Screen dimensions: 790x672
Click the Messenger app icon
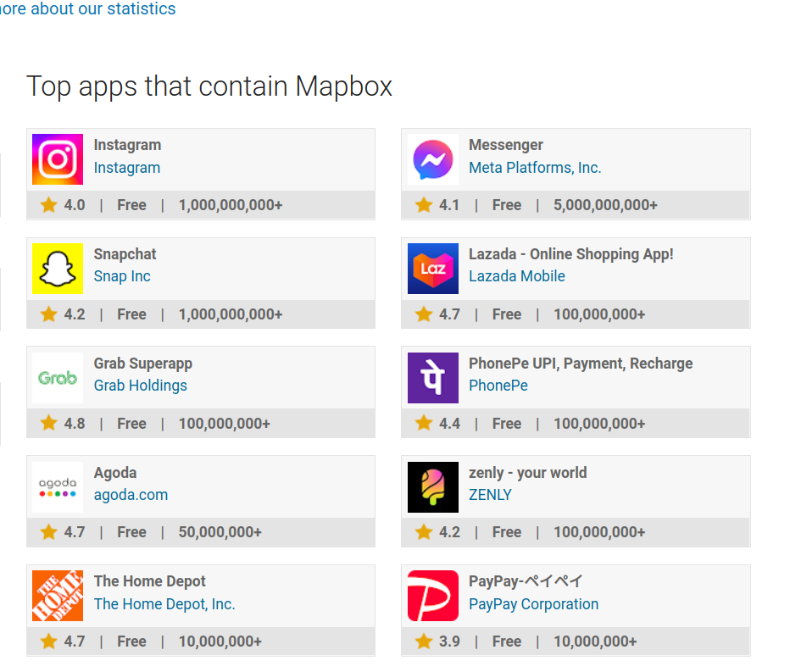coord(432,159)
